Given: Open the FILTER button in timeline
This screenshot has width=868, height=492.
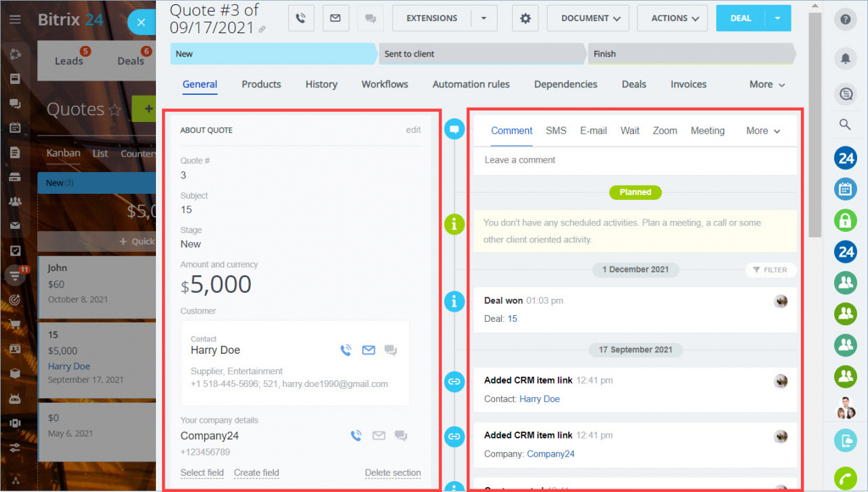Looking at the screenshot, I should [770, 270].
